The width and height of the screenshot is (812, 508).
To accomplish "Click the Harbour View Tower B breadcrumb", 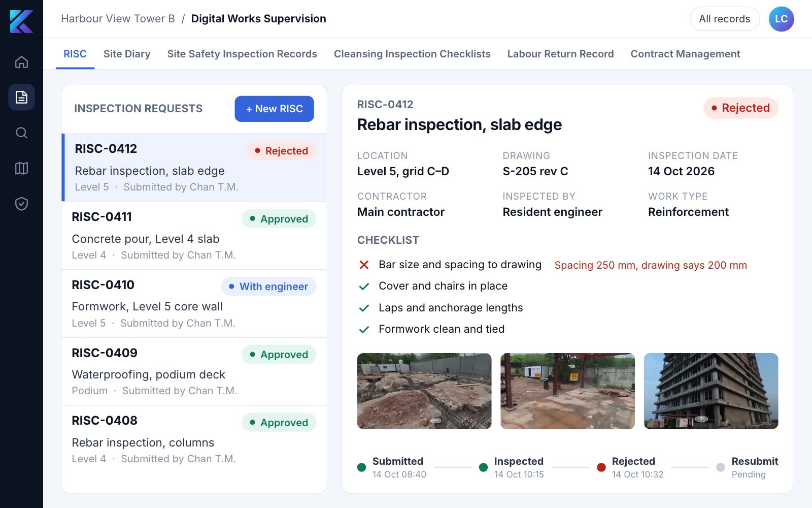I will [118, 19].
